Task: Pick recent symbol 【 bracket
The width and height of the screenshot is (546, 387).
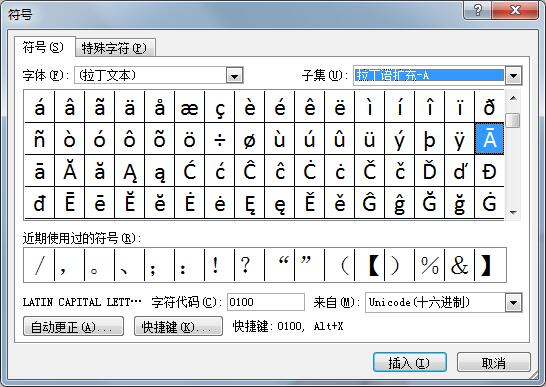Action: (x=369, y=265)
